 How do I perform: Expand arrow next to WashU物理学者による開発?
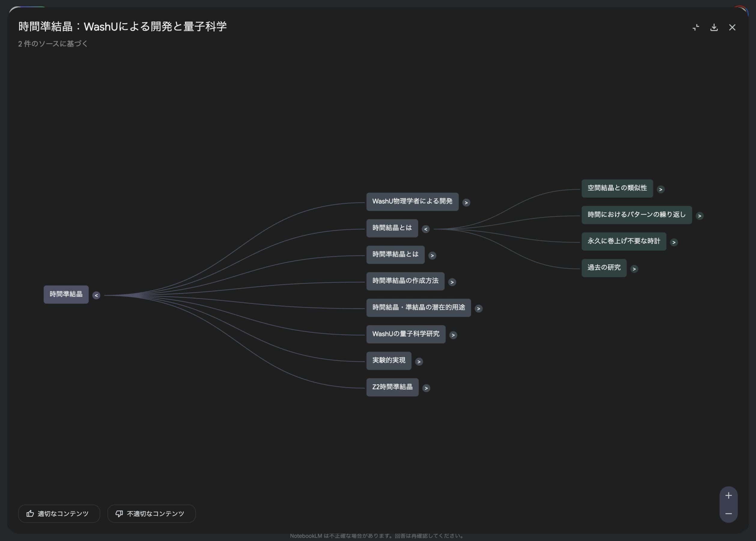(x=466, y=202)
